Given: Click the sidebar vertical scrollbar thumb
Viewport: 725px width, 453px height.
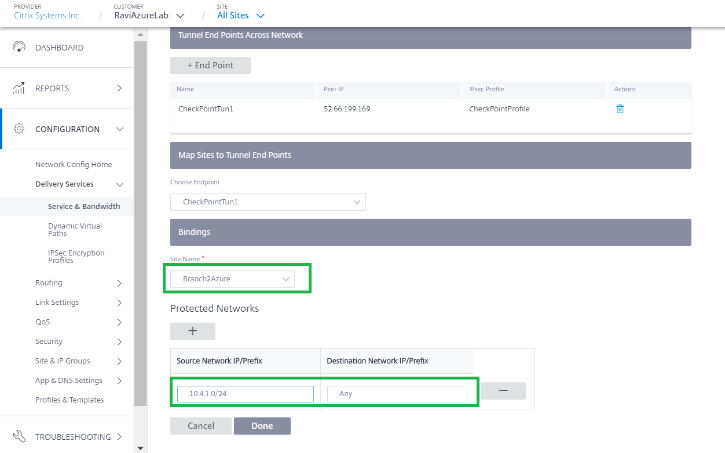Looking at the screenshot, I should (140, 224).
